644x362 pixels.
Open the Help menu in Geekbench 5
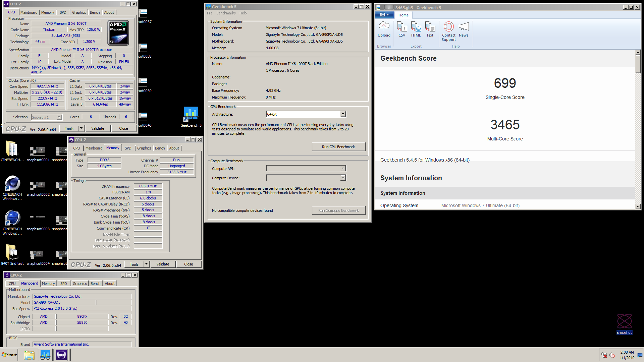[x=243, y=13]
